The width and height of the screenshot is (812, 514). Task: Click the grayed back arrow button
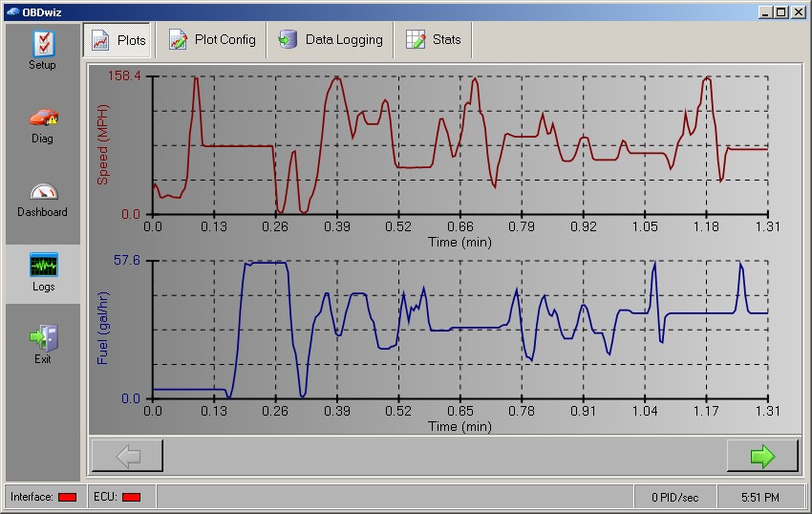coord(127,456)
